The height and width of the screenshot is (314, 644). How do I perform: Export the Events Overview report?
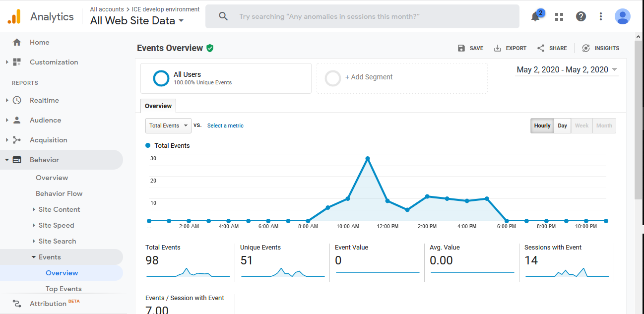pos(510,48)
